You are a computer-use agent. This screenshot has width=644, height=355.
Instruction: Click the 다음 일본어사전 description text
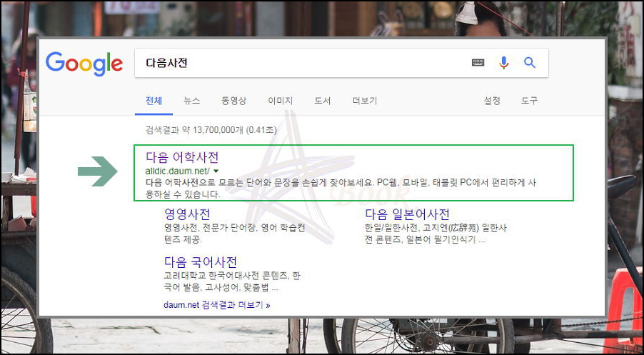pos(436,234)
